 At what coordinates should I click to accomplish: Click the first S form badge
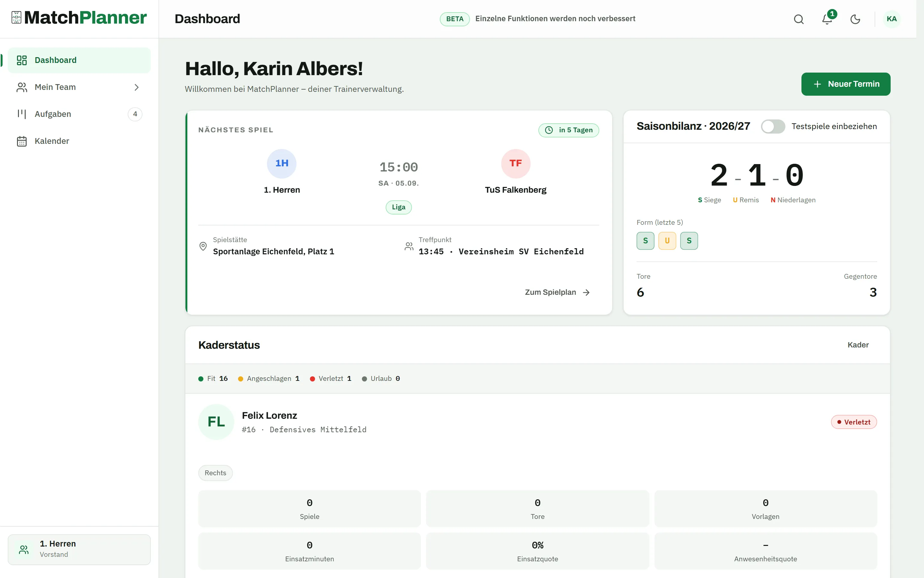click(x=645, y=241)
